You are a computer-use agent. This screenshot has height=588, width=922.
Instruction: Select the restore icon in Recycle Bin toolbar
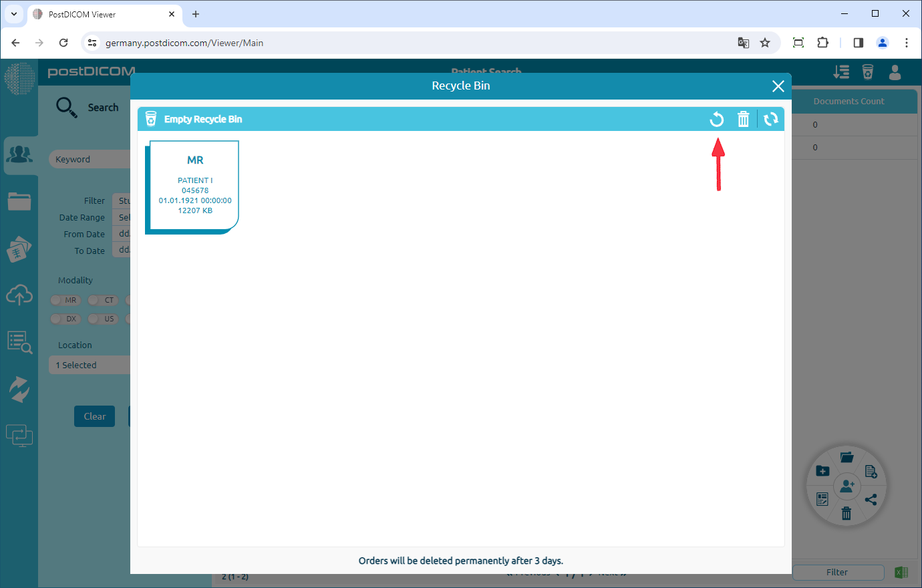click(717, 118)
